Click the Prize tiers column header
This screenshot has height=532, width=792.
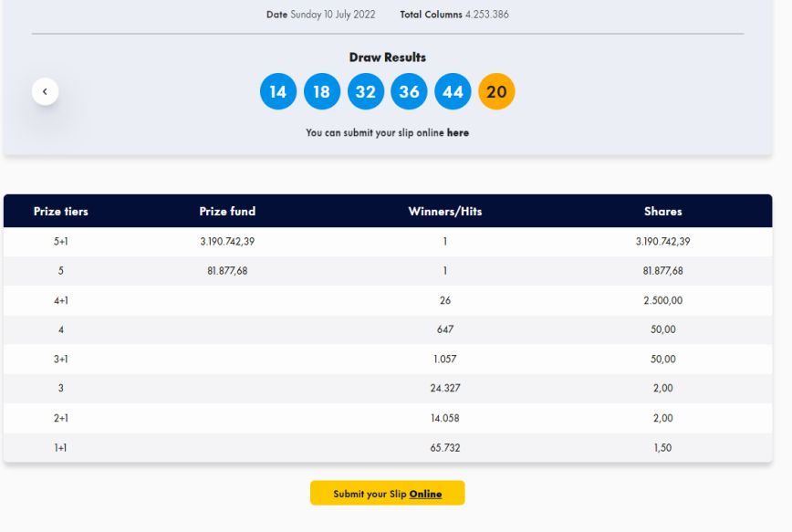pyautogui.click(x=61, y=211)
